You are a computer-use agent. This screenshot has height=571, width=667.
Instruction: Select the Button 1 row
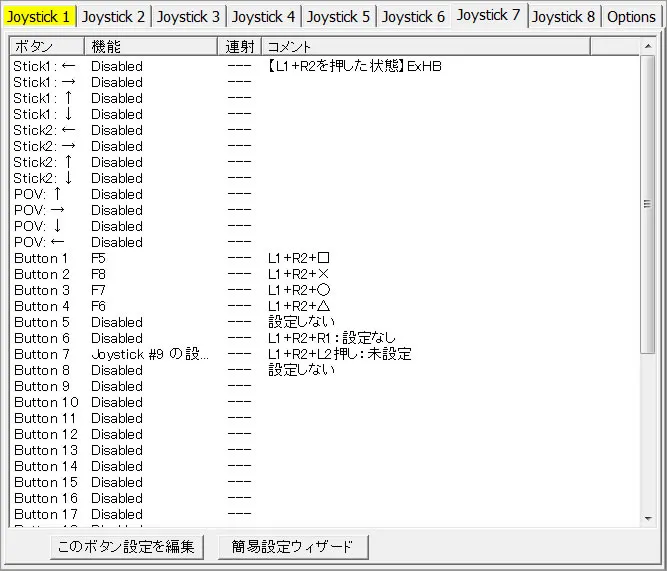pyautogui.click(x=324, y=258)
